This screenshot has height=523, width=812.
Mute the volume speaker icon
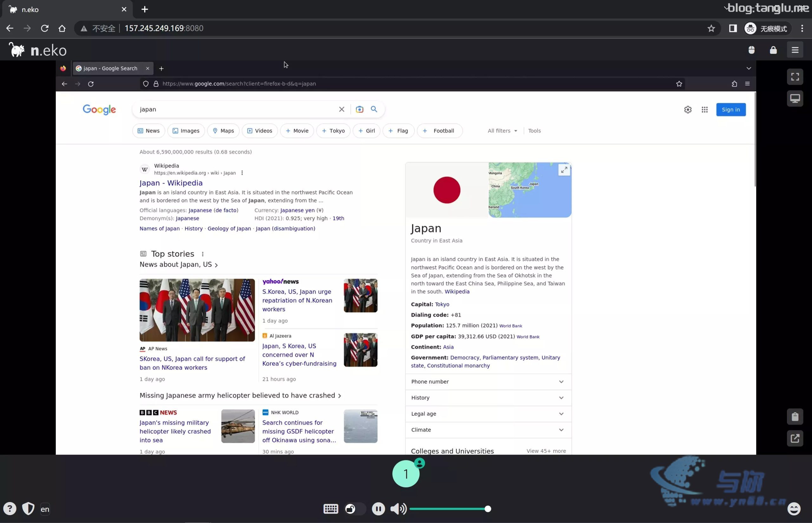click(x=398, y=509)
